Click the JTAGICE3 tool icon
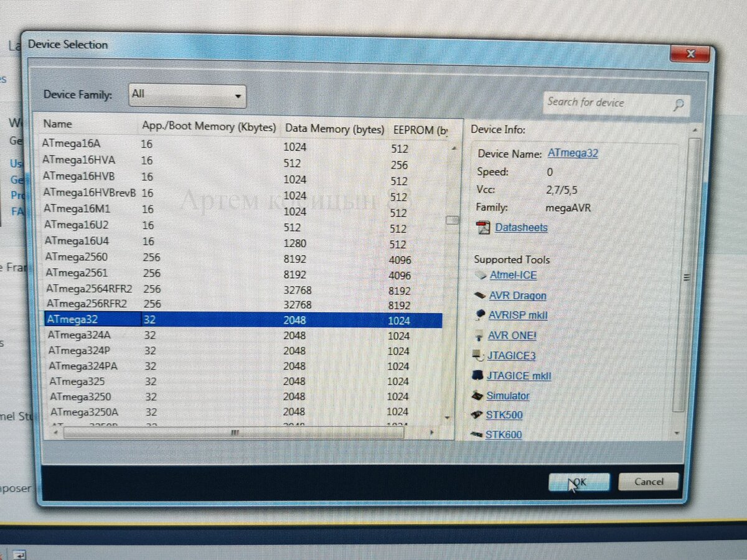Viewport: 747px width, 560px height. [478, 355]
